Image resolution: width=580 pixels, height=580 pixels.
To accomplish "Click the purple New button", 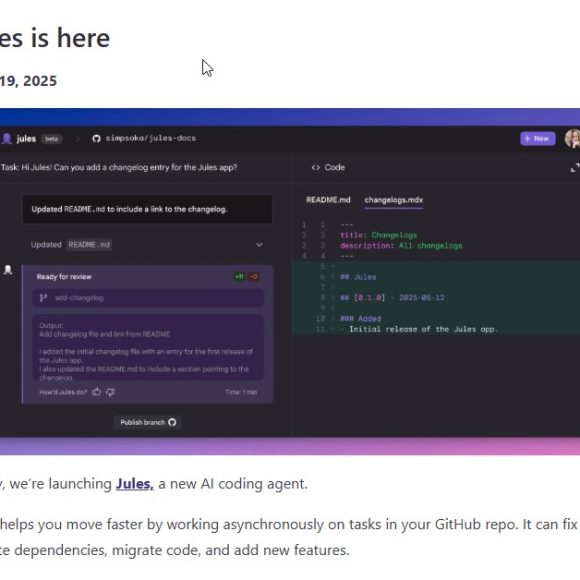I will point(537,139).
